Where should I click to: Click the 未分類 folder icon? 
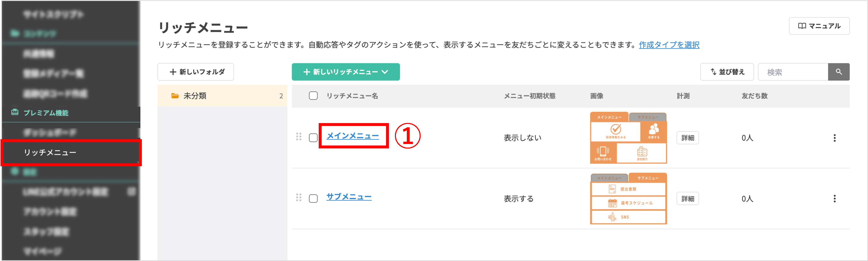(x=175, y=96)
